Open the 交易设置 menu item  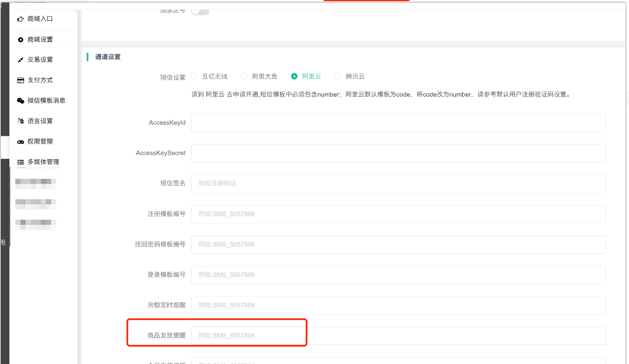click(40, 60)
